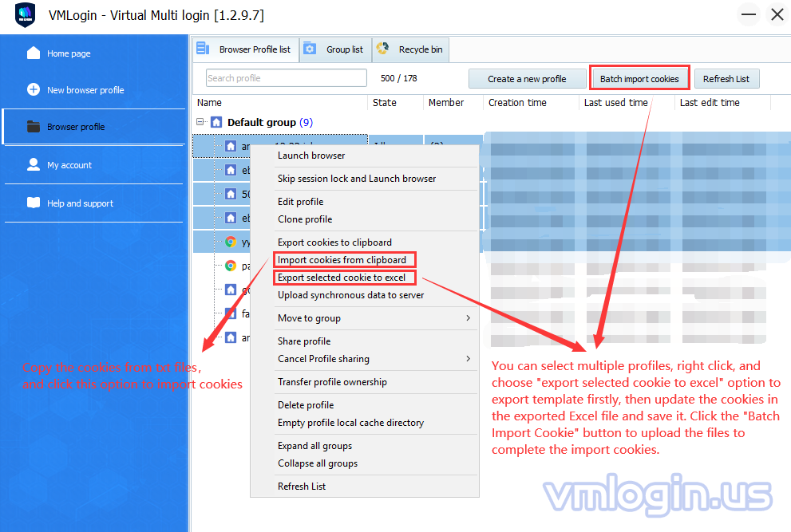This screenshot has height=532, width=791.
Task: Choose Import cookies from clipboard
Action: tap(342, 260)
